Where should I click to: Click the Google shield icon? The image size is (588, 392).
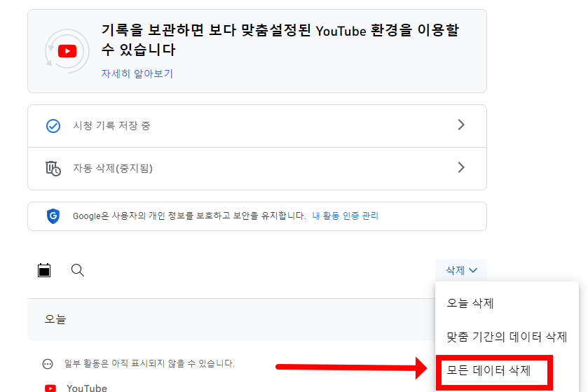pyautogui.click(x=53, y=216)
